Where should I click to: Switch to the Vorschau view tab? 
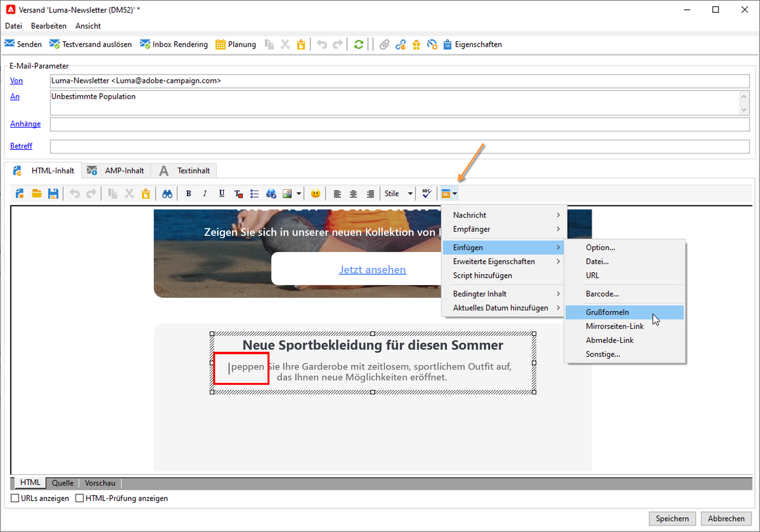click(x=100, y=483)
